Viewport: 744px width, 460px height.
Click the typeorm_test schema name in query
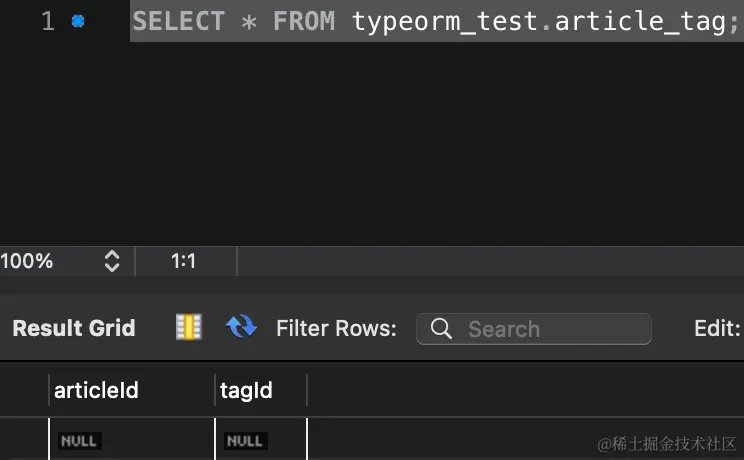[444, 21]
